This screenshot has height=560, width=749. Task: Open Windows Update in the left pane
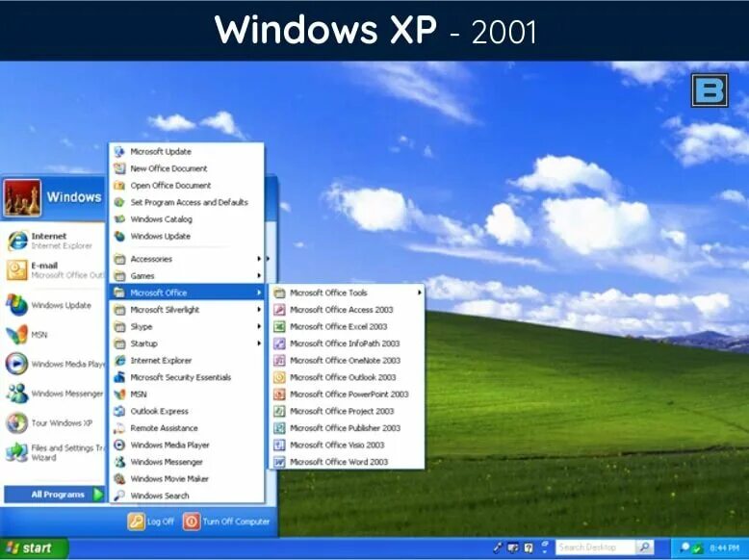[x=54, y=305]
